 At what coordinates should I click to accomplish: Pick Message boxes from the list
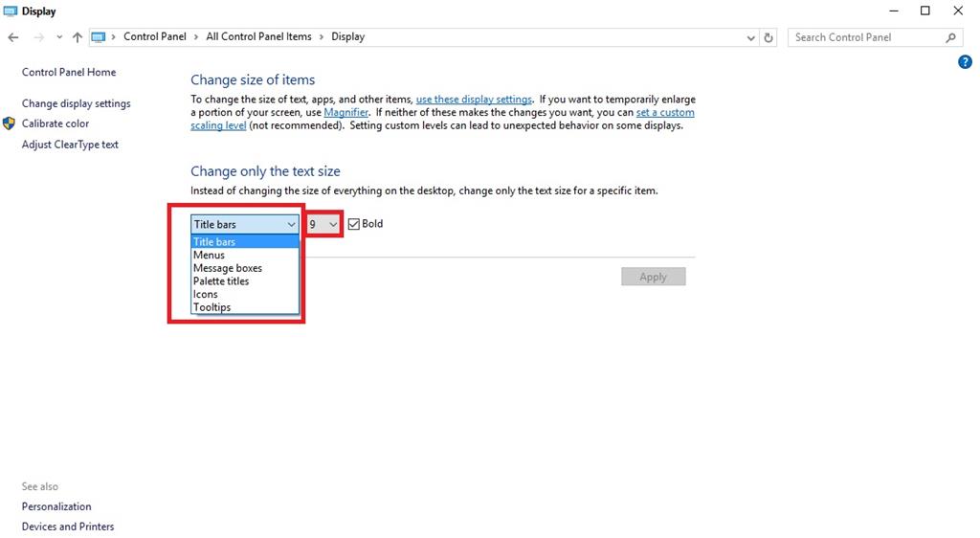click(x=228, y=268)
